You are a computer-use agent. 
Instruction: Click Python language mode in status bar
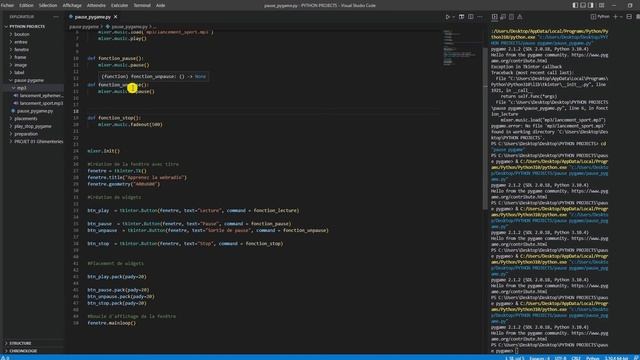[x=592, y=358]
